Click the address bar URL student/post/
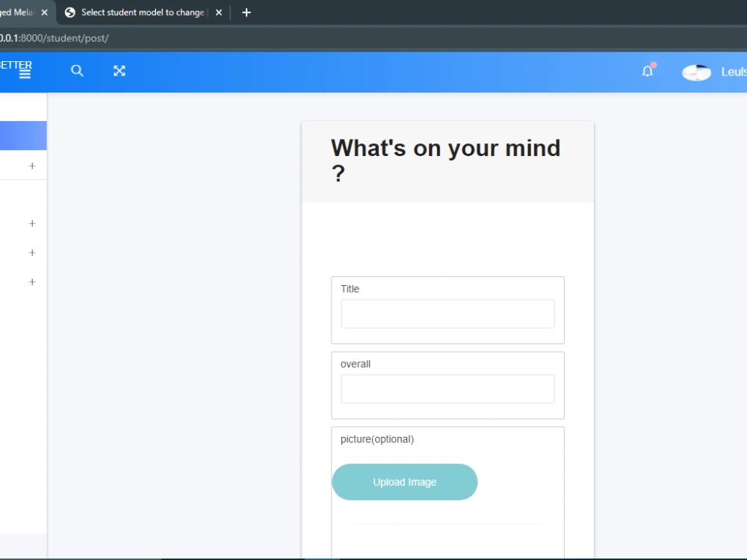Viewport: 747px width, 560px height. (55, 38)
